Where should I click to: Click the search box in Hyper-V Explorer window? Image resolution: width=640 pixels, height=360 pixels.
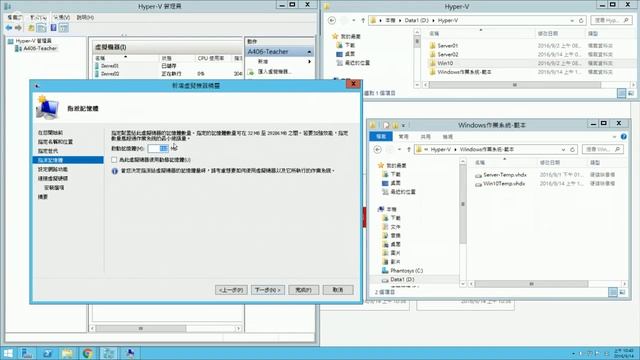pos(611,20)
